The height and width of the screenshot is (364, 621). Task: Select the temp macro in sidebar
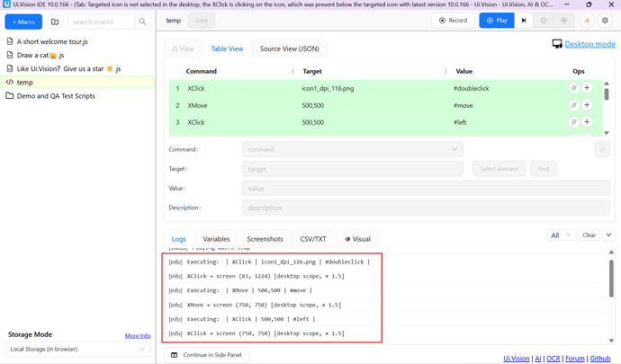click(x=77, y=83)
